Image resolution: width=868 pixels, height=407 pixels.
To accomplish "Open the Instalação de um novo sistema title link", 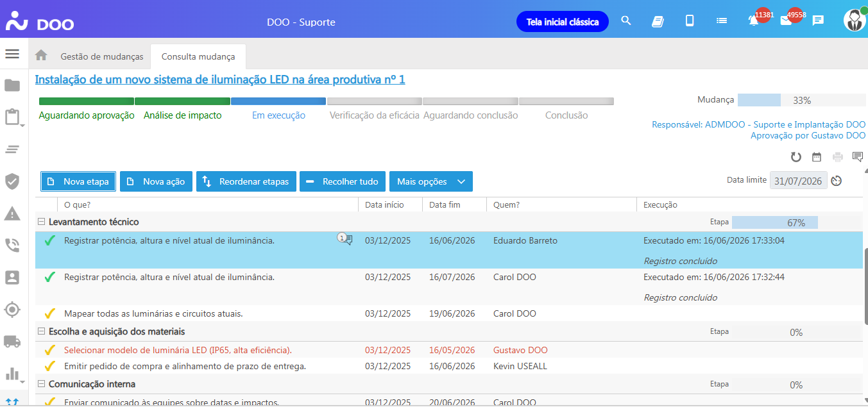I will tap(220, 79).
